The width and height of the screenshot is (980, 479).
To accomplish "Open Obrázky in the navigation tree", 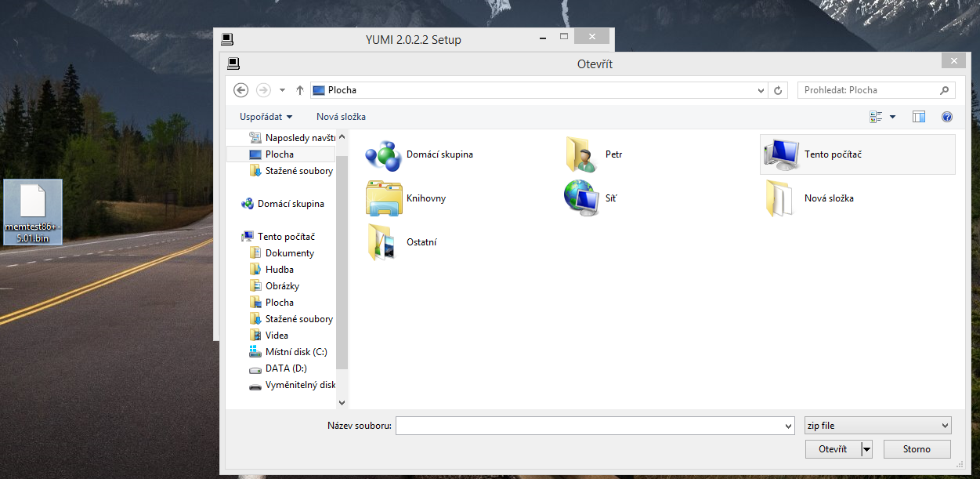I will click(x=274, y=286).
